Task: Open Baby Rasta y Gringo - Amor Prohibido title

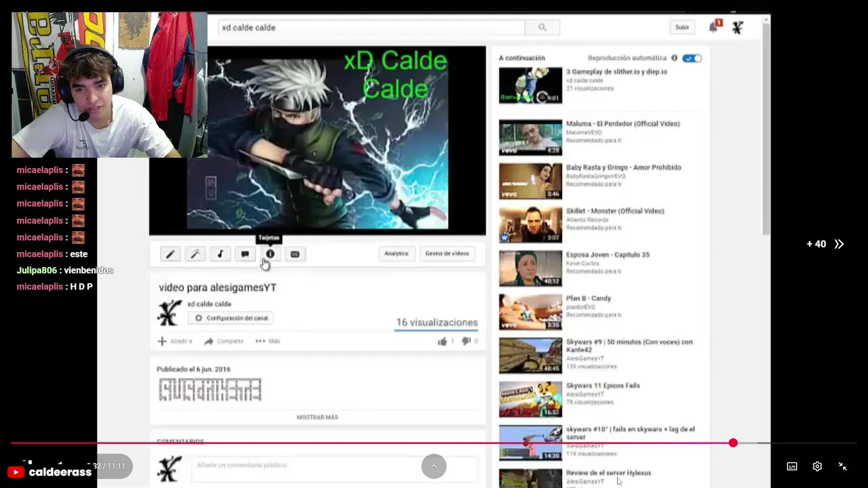Action: [623, 167]
